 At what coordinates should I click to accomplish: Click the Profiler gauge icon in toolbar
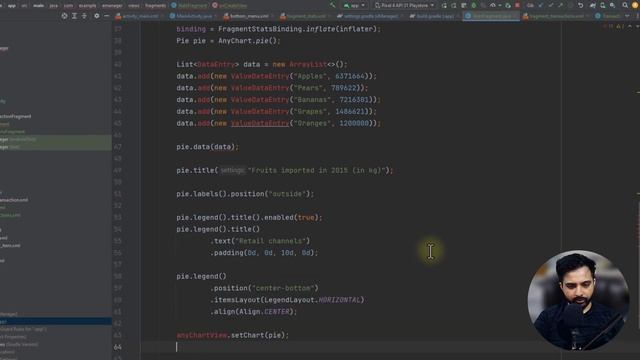tap(493, 5)
